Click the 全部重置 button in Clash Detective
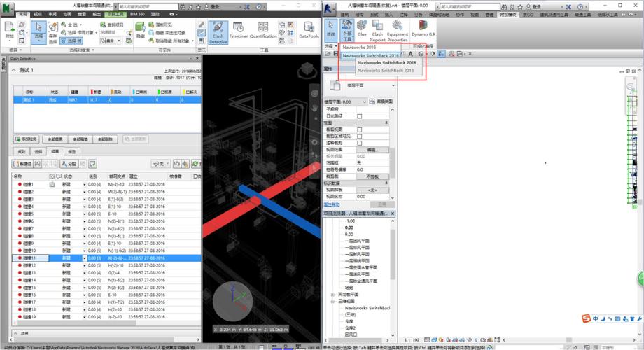This screenshot has width=644, height=350. (x=55, y=139)
